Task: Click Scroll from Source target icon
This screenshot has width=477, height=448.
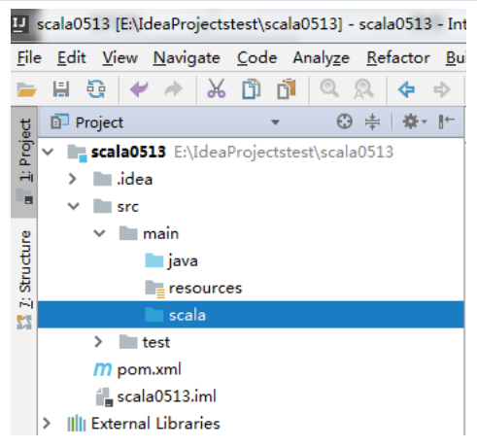Action: point(344,122)
